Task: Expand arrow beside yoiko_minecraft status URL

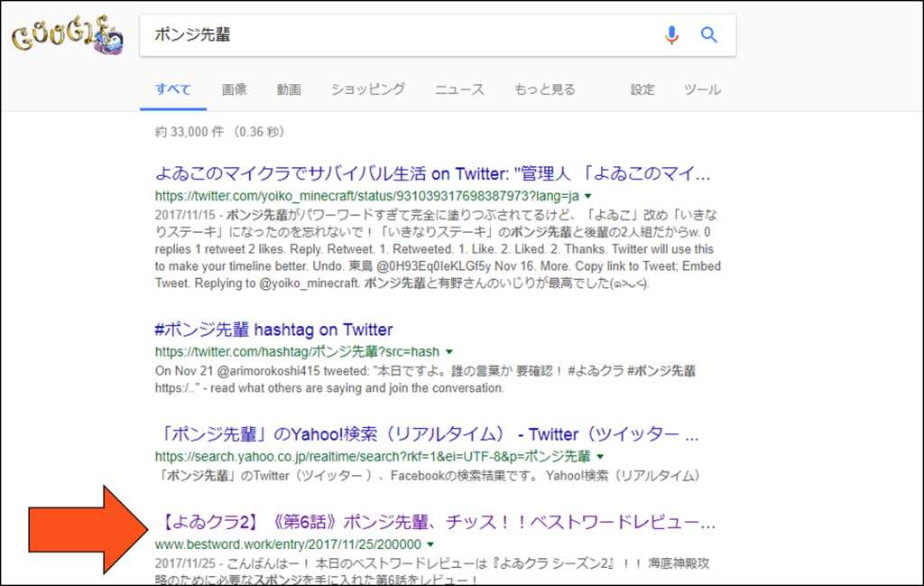Action: click(587, 196)
